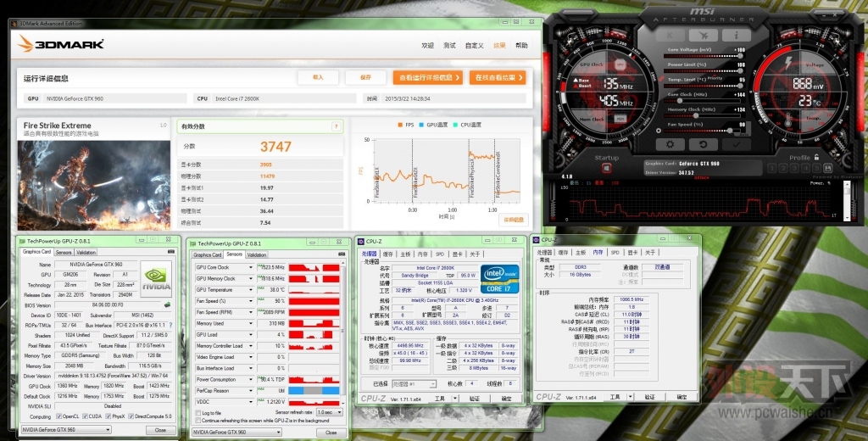Open GPU Core Clock sensor dropdown
The width and height of the screenshot is (868, 441).
point(250,267)
